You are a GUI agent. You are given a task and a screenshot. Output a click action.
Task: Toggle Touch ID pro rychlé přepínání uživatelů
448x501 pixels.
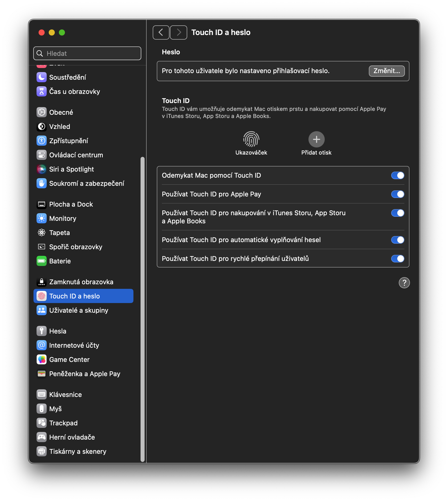[398, 259]
